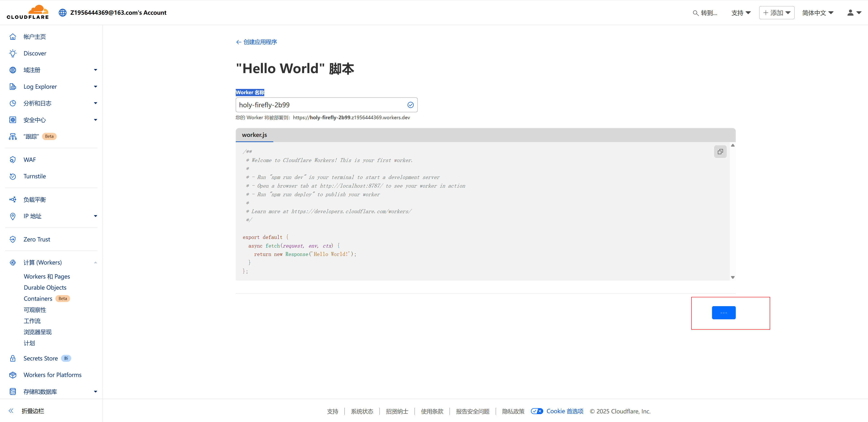Open Workers 和 Pages menu item
This screenshot has height=422, width=868.
pyautogui.click(x=47, y=277)
